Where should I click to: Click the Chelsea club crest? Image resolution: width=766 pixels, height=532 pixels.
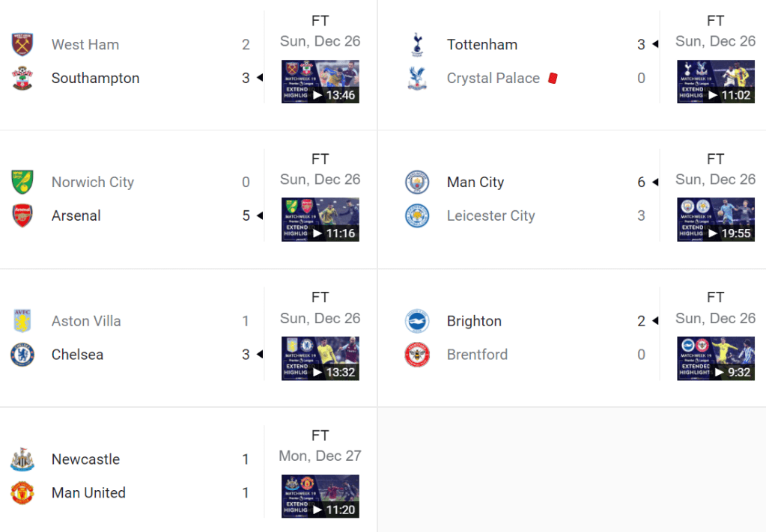click(22, 354)
